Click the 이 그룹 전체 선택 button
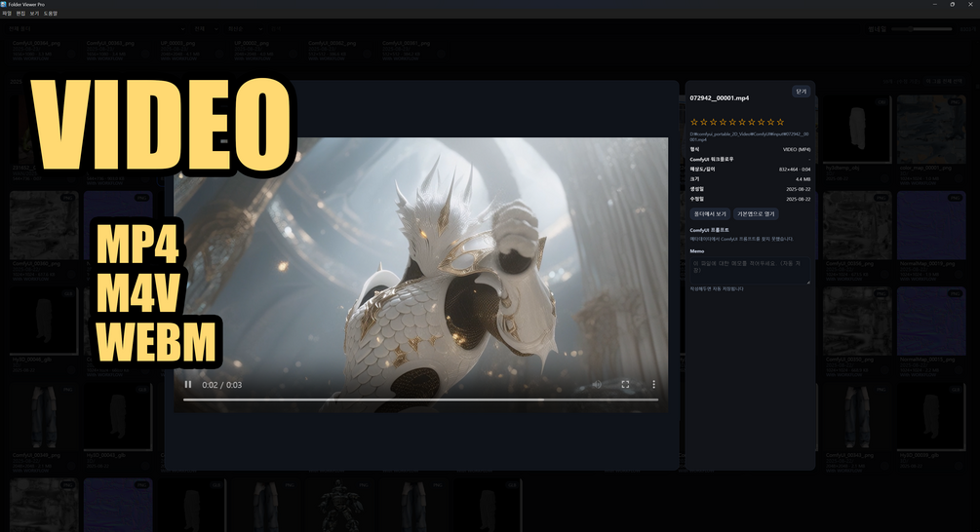This screenshot has width=980, height=532. pos(944,81)
